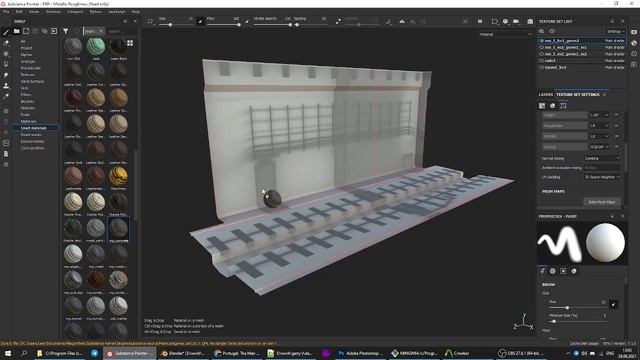Open Blender from the Windows taskbar

coord(183,353)
